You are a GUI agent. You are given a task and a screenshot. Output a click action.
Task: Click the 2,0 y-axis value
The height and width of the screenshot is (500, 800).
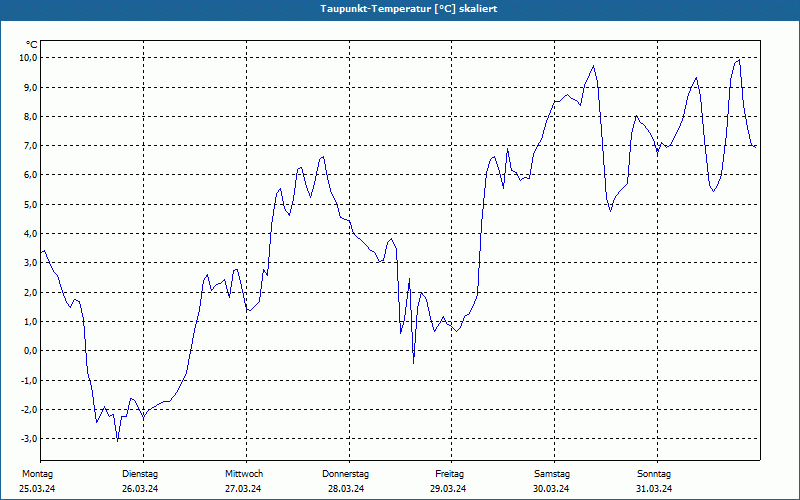[30, 292]
